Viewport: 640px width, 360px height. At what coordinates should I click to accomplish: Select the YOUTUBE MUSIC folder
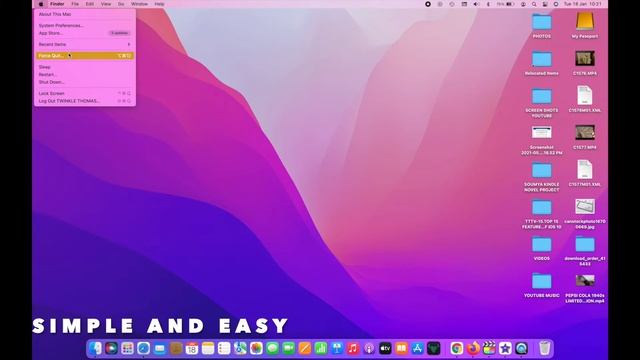[x=542, y=281]
